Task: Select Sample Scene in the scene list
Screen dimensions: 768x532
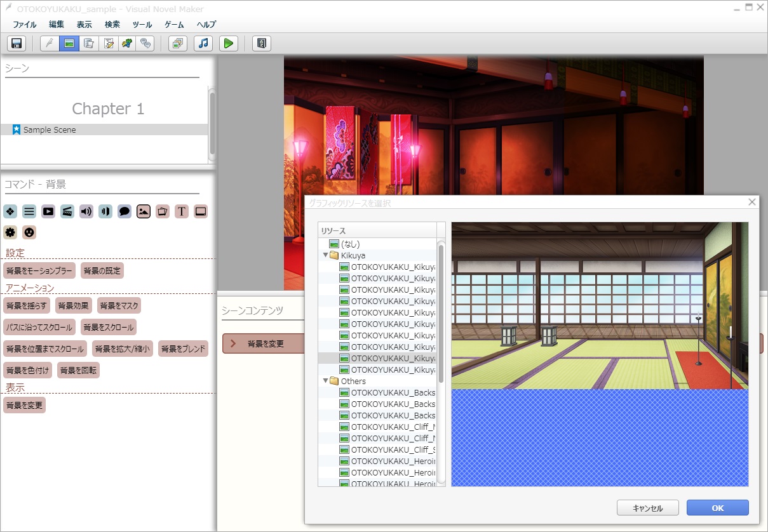Action: (x=50, y=130)
